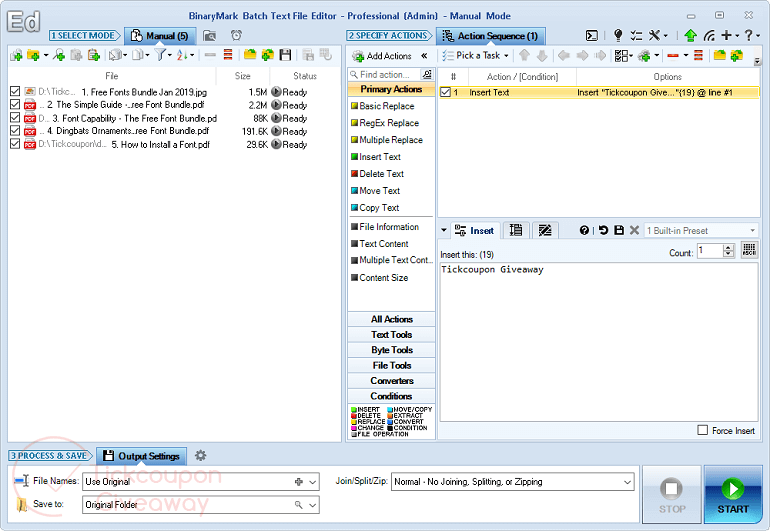Uncheck the How to Install a Font.pdf file
The image size is (770, 531).
point(15,144)
